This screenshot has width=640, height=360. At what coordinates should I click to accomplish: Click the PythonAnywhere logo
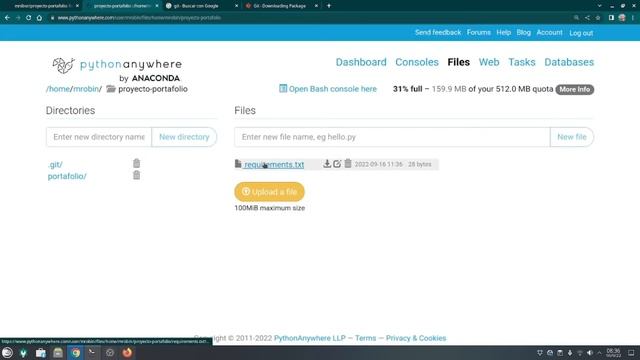117,70
